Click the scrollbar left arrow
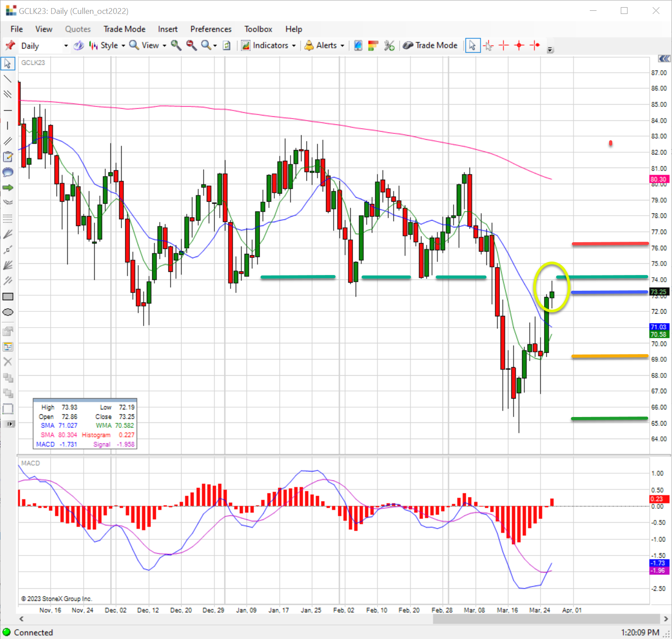672x639 pixels. tap(21, 619)
